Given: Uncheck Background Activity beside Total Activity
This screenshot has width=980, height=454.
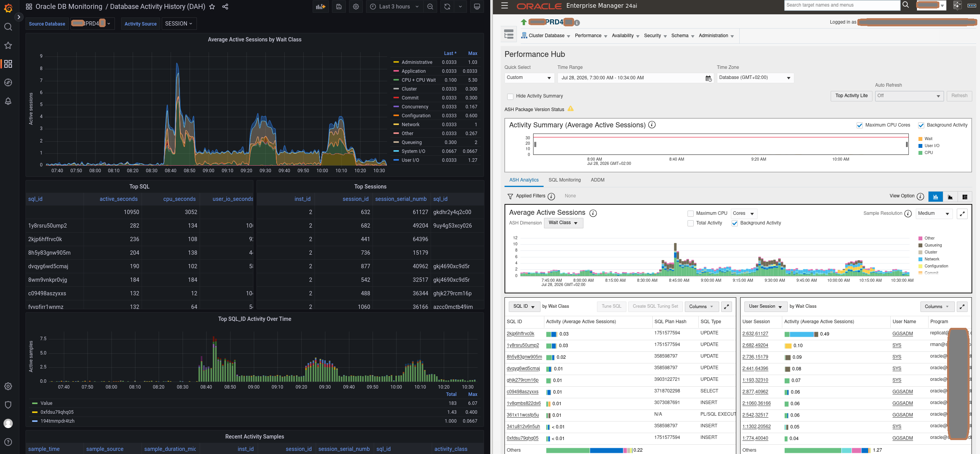Looking at the screenshot, I should (735, 223).
